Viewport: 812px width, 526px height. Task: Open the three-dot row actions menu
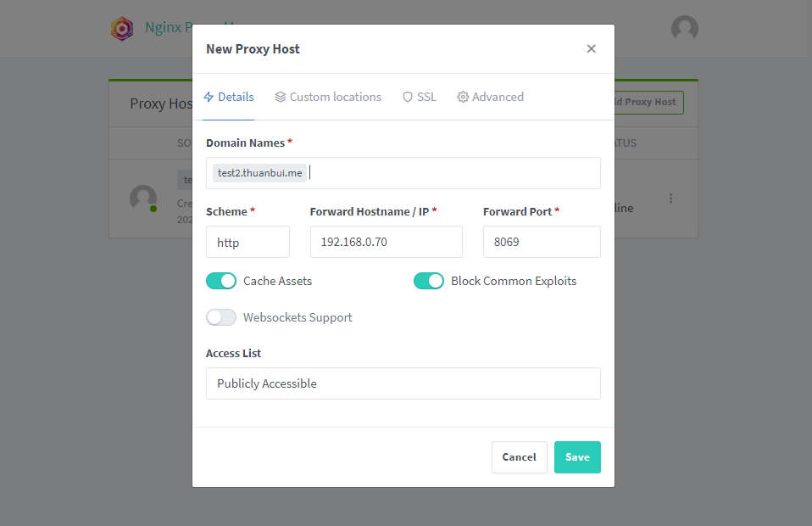pyautogui.click(x=670, y=199)
